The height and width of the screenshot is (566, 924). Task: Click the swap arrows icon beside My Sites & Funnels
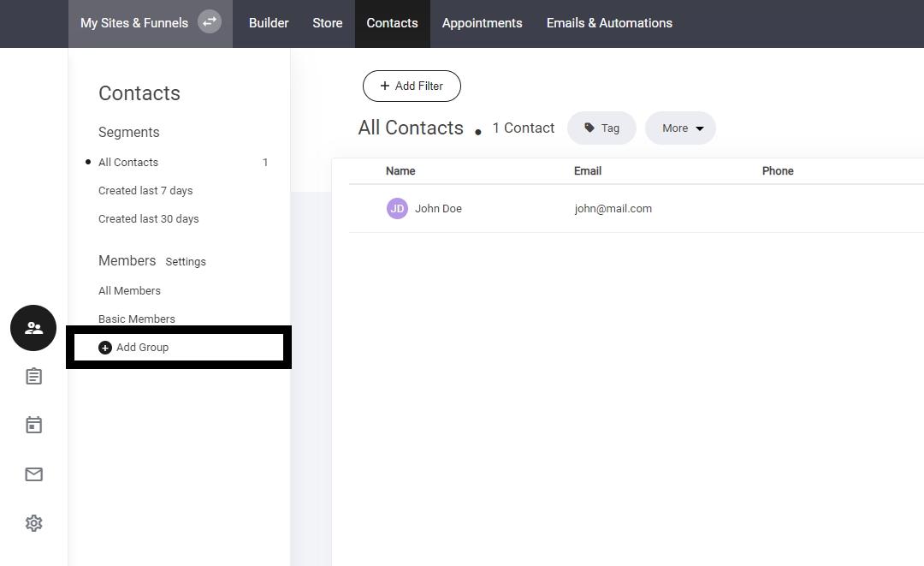tap(210, 22)
